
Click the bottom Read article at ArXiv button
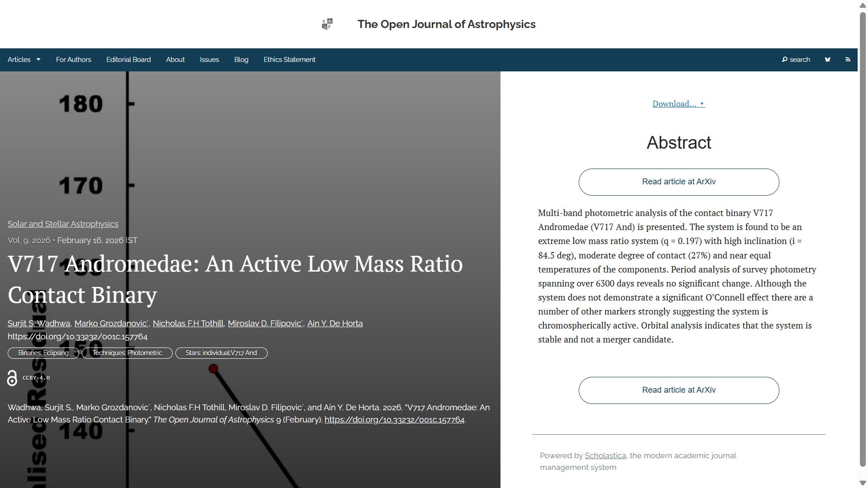(679, 390)
